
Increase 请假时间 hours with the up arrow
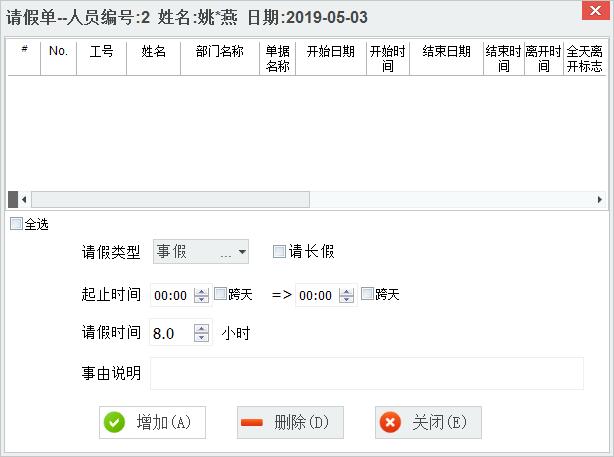click(x=201, y=329)
